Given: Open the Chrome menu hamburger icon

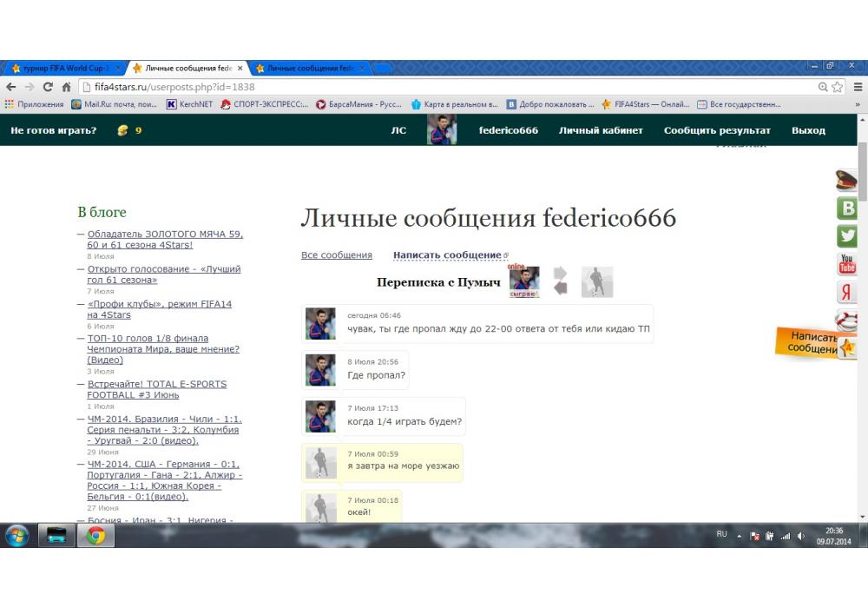Looking at the screenshot, I should coord(857,87).
